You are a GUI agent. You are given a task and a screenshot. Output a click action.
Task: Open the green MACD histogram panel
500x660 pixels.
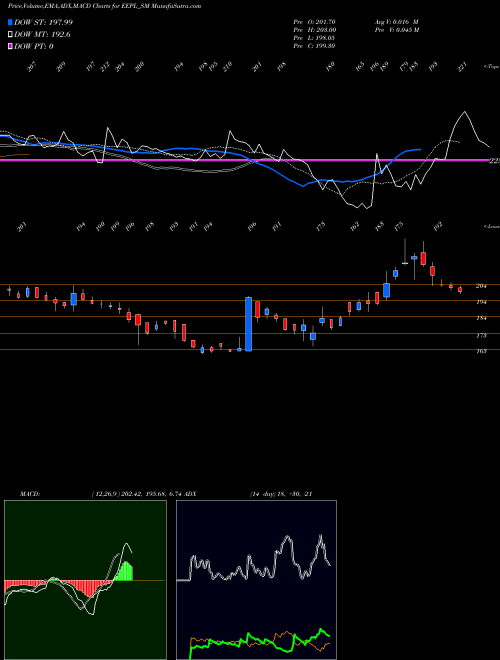pos(85,580)
